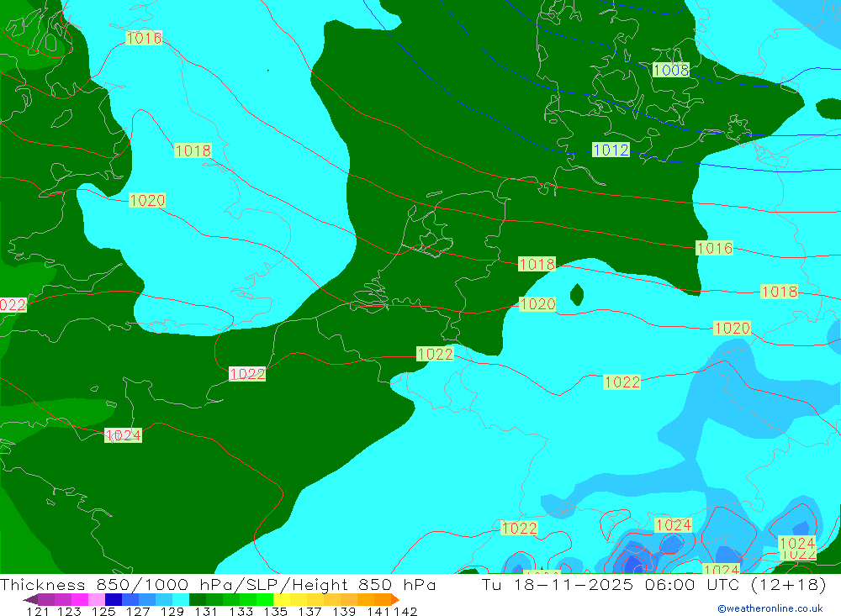
Task: Pick the dark green legend swatch above 131
Action: [198, 599]
